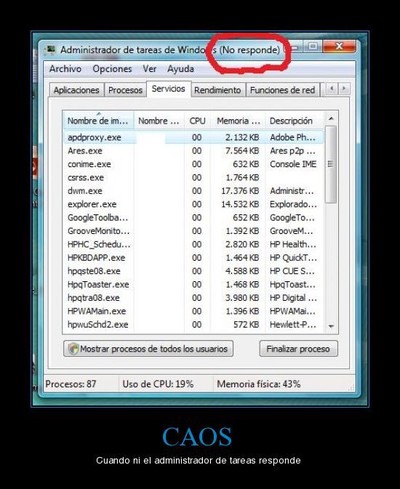Viewport: 400px width, 489px height.
Task: Sort by the Nombre de imagen column header
Action: point(98,121)
